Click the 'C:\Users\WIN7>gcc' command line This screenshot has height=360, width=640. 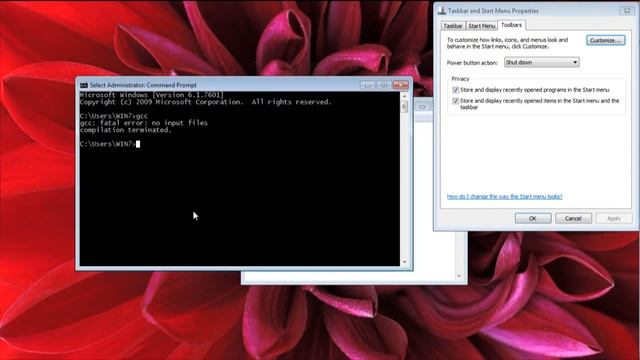coord(114,116)
